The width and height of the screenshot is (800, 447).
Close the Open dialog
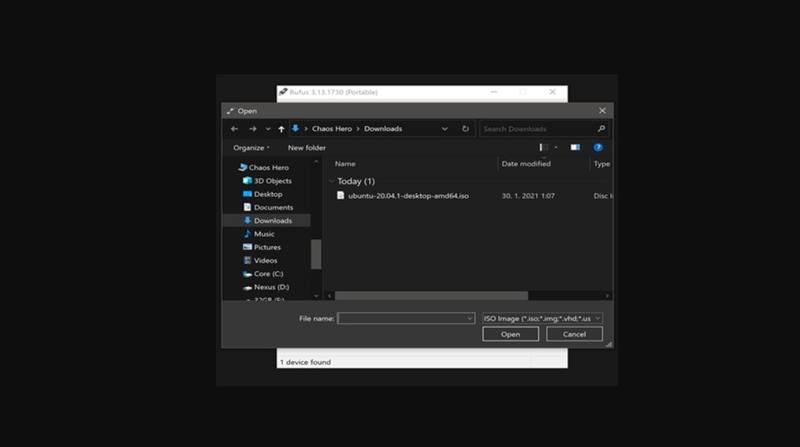pyautogui.click(x=602, y=111)
